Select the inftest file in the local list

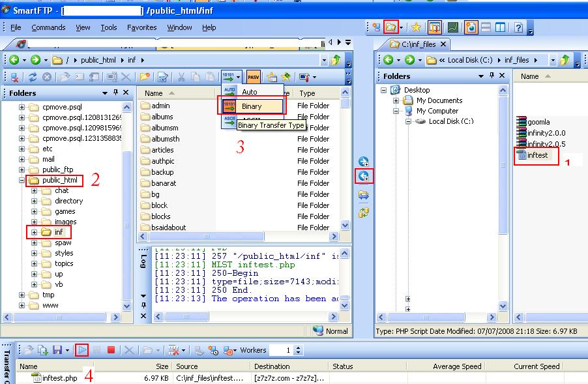coord(537,155)
